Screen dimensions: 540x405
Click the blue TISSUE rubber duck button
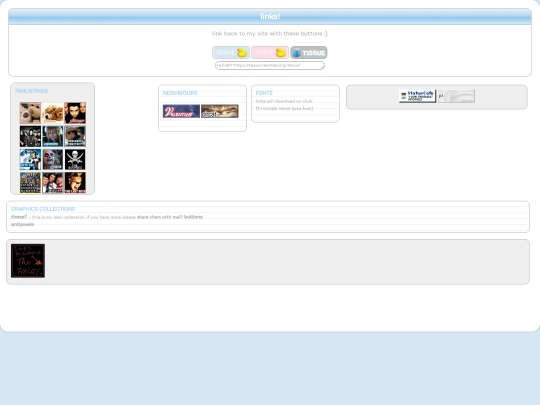tap(231, 53)
